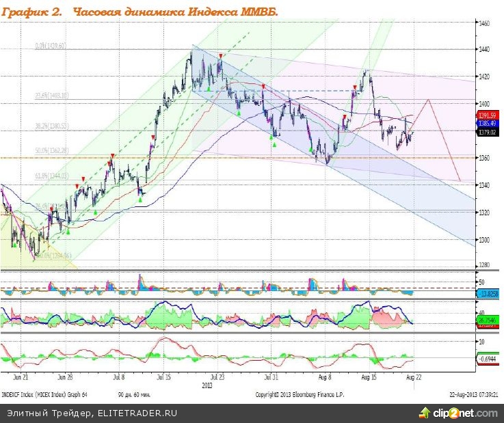Click the 50.0% Fibonacci level label
Image resolution: width=504 pixels, height=423 pixels.
(x=50, y=150)
